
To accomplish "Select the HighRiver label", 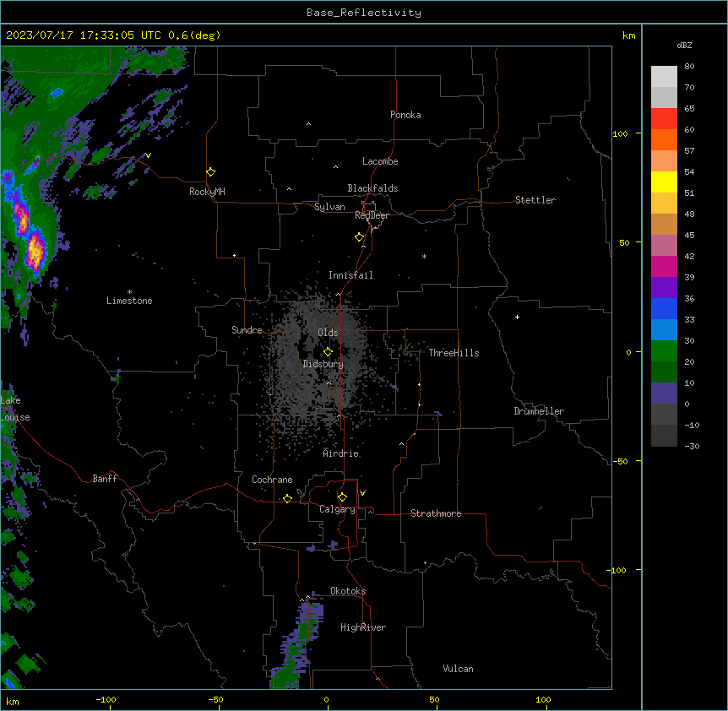I will point(363,627).
